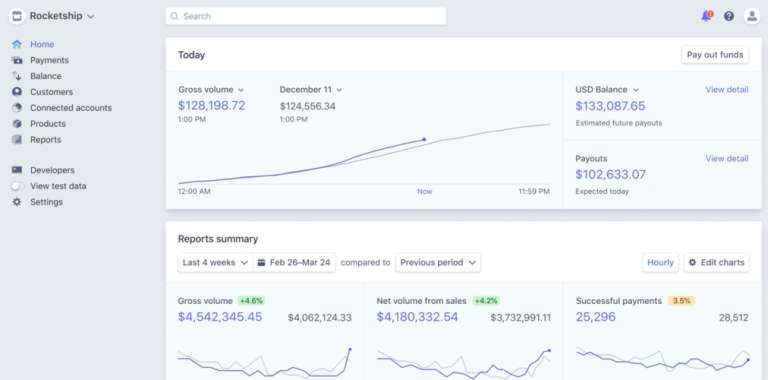
Task: Open Settings in the sidebar
Action: click(x=47, y=202)
